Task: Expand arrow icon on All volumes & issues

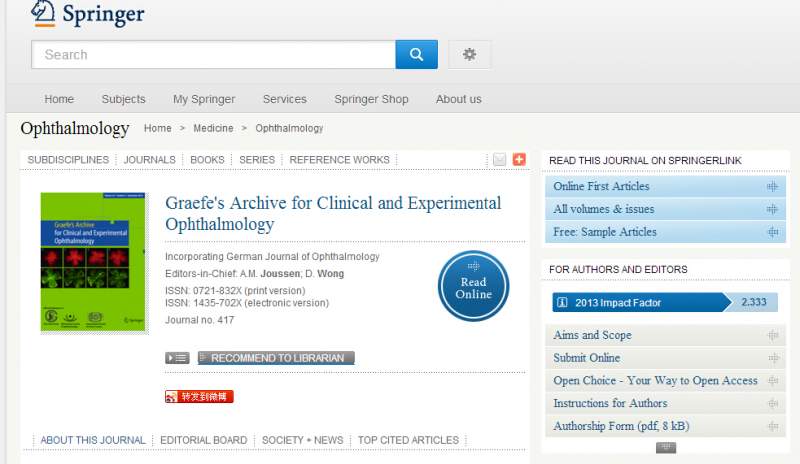Action: pyautogui.click(x=772, y=209)
